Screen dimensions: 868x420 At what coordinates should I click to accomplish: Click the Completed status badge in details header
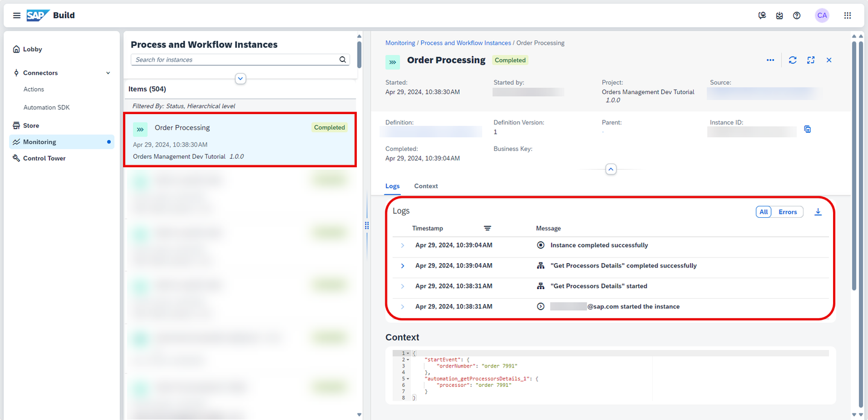click(x=510, y=60)
